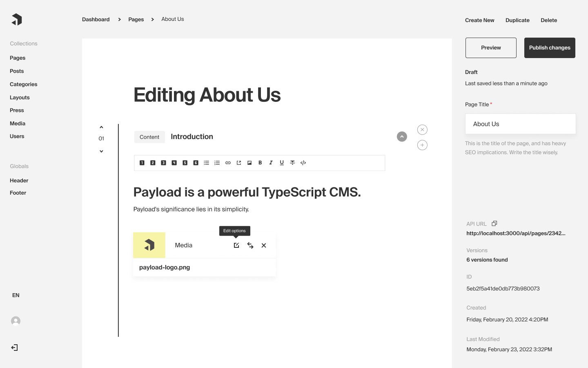Click the Content block type label

pos(149,137)
